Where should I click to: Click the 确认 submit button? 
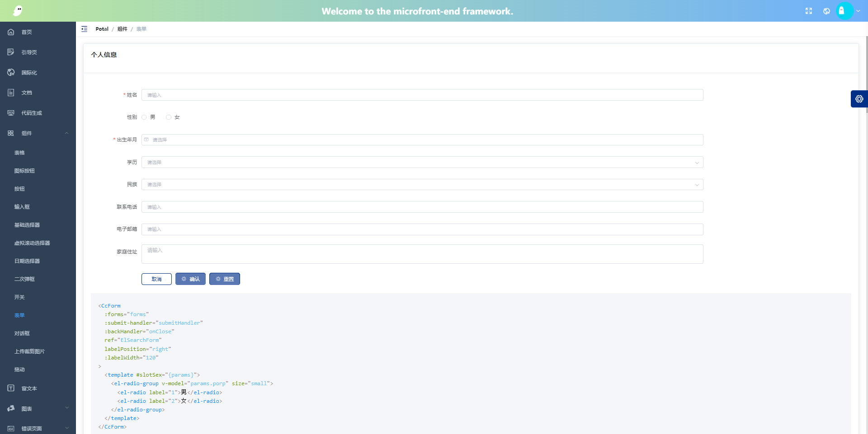pyautogui.click(x=190, y=279)
